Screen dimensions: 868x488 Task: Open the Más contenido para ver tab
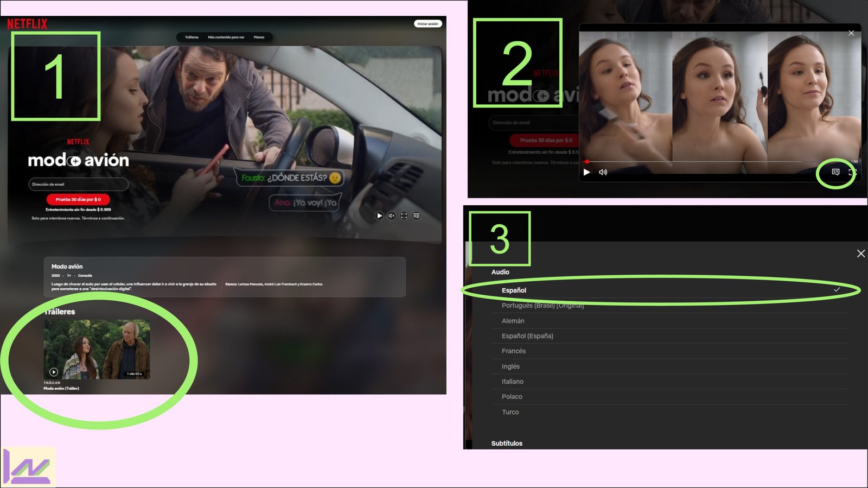pyautogui.click(x=226, y=37)
